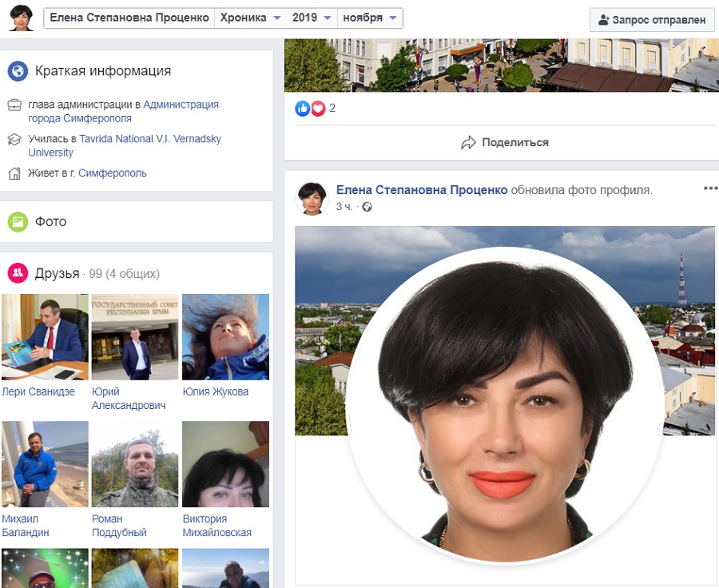
Task: Open the 2019 year dropdown
Action: click(x=312, y=18)
